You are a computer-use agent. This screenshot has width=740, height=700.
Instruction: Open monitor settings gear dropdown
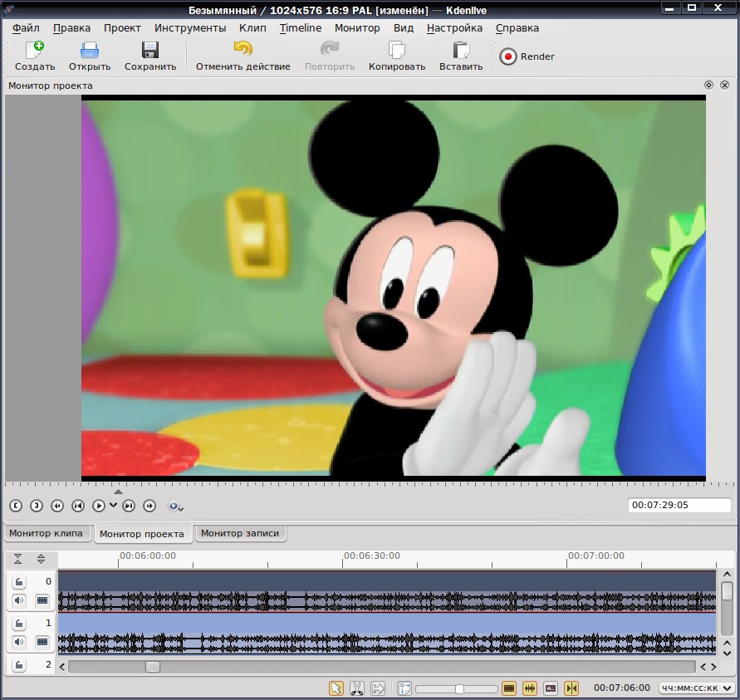(x=175, y=507)
